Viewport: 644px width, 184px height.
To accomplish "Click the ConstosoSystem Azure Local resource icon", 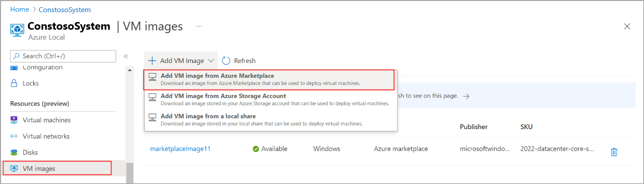I will click(17, 30).
